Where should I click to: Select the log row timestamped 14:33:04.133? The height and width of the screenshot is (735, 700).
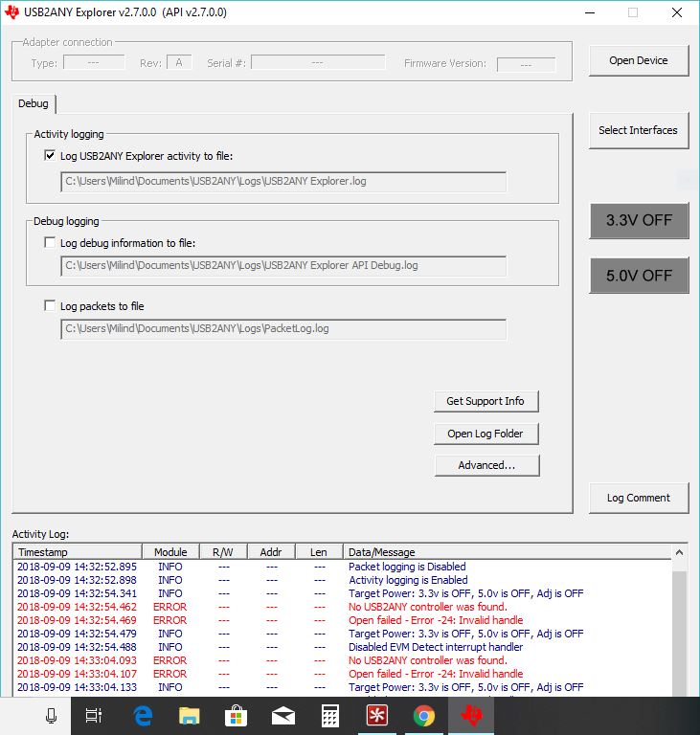pyautogui.click(x=343, y=687)
